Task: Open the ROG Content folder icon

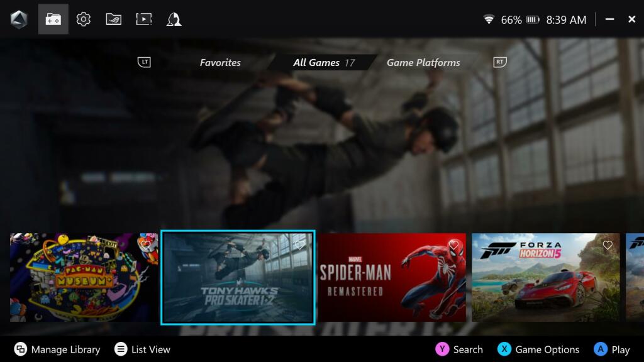Action: tap(114, 19)
